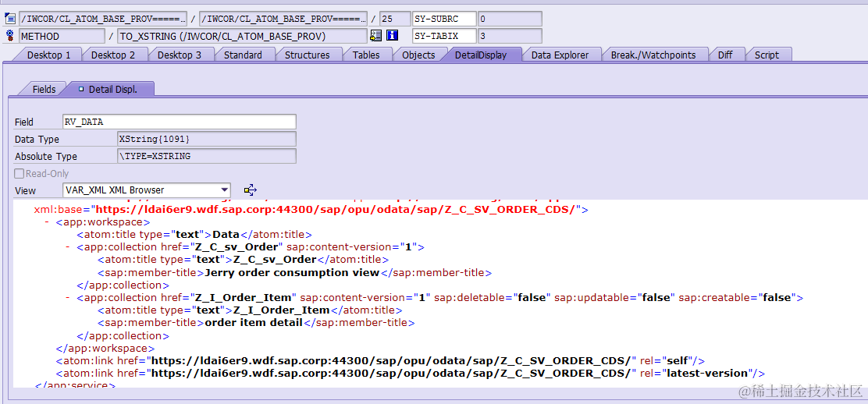Select the Detail Displ. sub-tab

click(108, 89)
